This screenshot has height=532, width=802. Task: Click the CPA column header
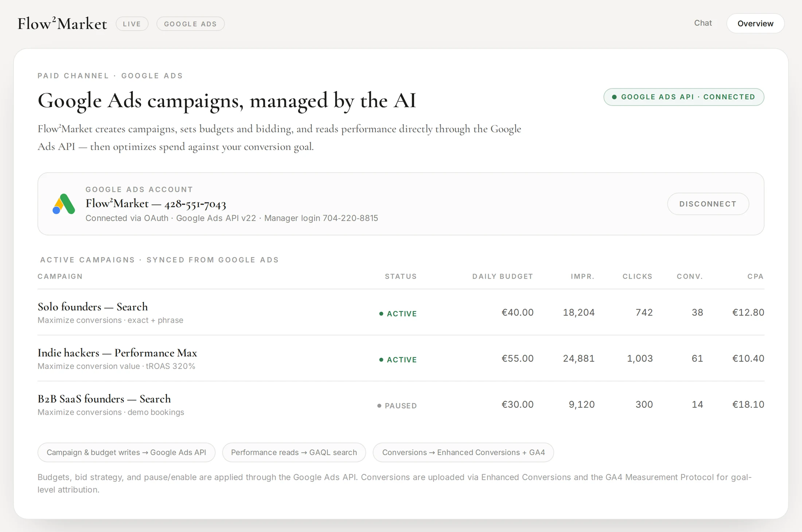tap(755, 276)
